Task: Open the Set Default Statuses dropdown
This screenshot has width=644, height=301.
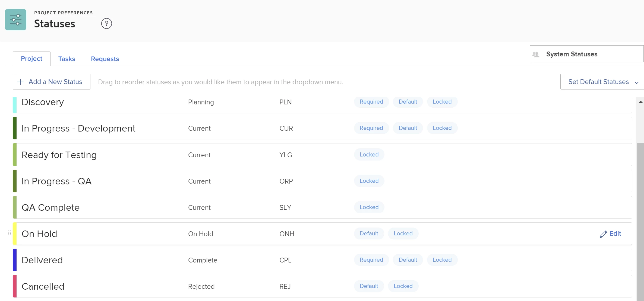Action: (598, 82)
